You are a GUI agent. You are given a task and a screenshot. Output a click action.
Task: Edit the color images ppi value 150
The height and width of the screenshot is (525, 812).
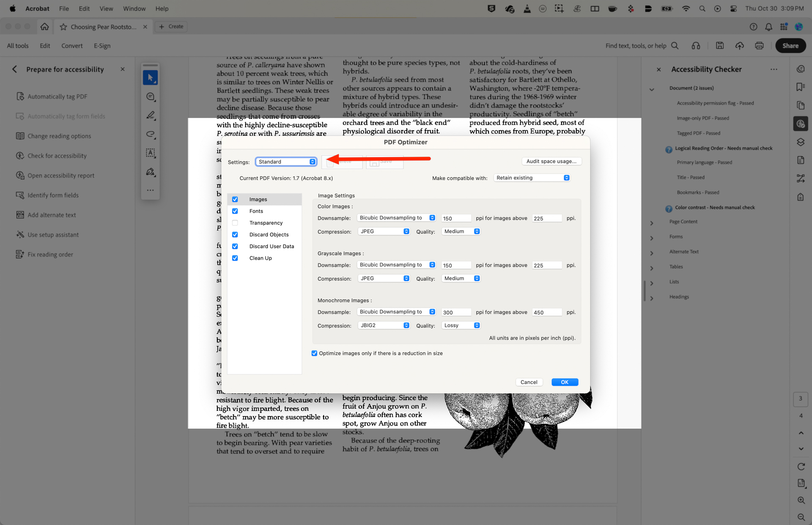point(456,218)
